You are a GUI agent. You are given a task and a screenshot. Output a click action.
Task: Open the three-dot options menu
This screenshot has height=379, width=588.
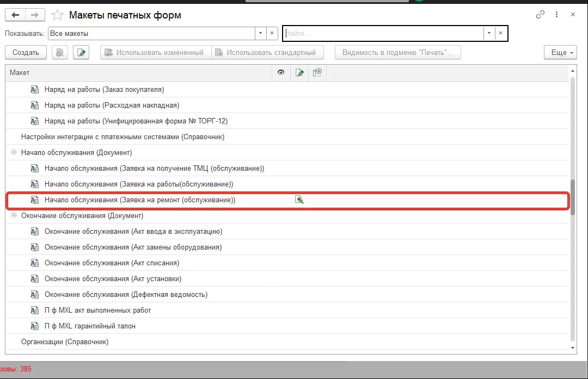556,15
